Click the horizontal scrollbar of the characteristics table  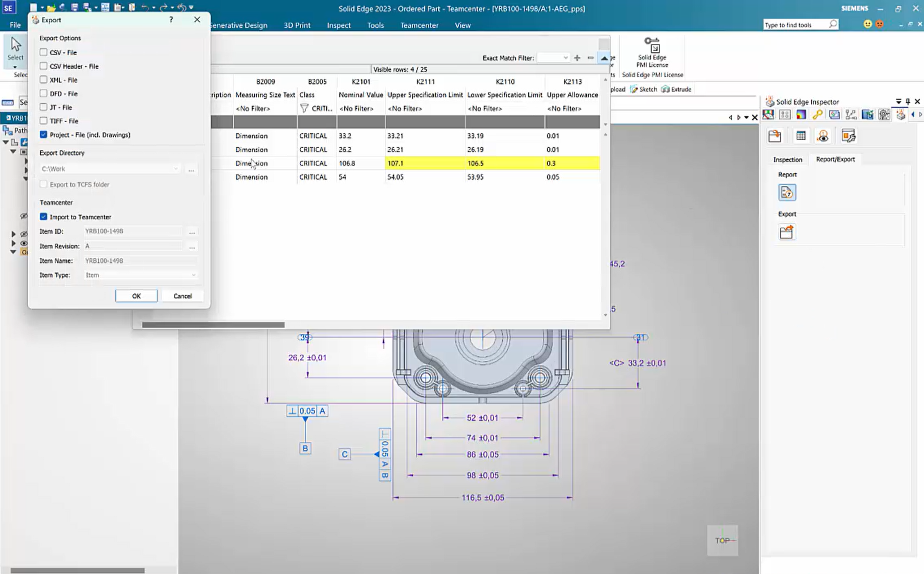213,325
